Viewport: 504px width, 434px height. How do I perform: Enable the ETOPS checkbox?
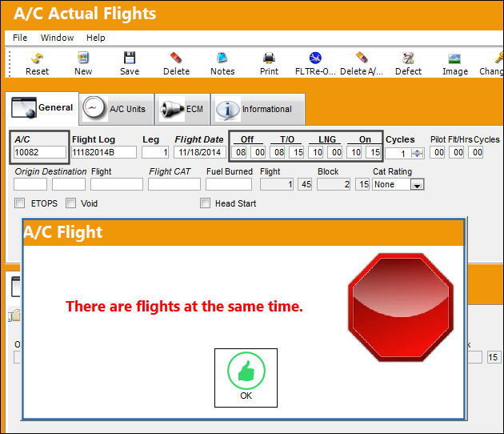20,203
